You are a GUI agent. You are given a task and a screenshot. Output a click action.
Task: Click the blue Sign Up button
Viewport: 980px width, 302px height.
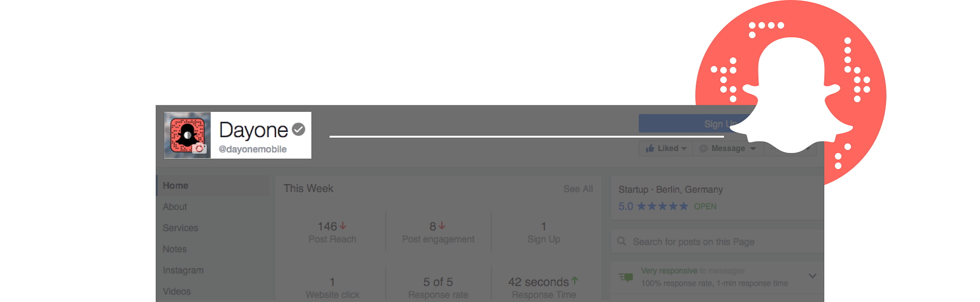(697, 124)
